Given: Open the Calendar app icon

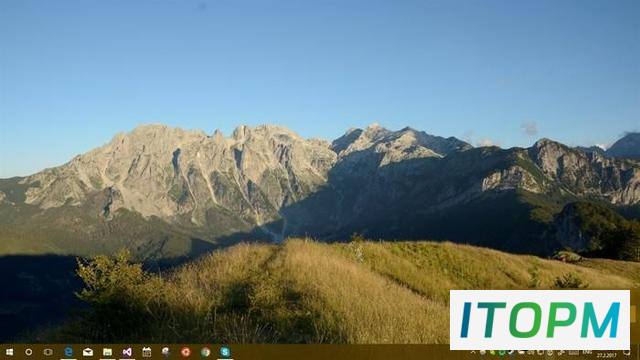Looking at the screenshot, I should click(x=147, y=352).
